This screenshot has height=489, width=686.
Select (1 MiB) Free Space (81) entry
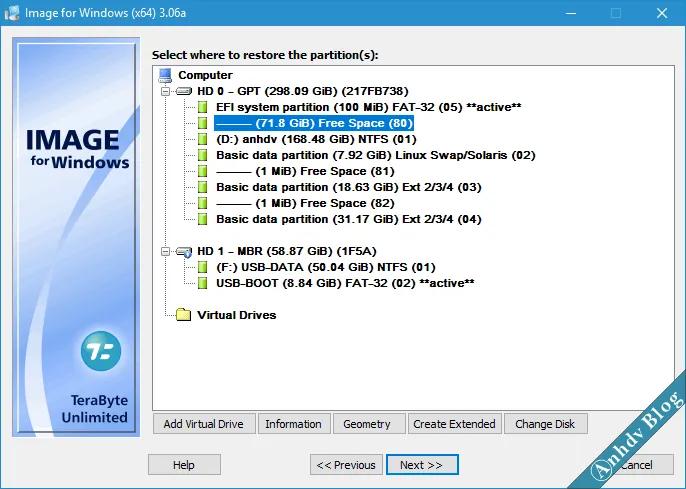[x=305, y=171]
